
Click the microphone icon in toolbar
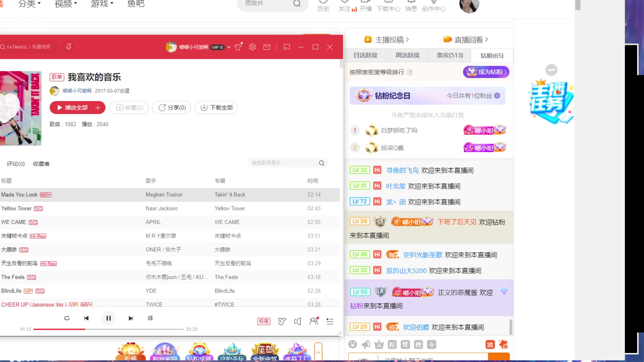pos(68,47)
